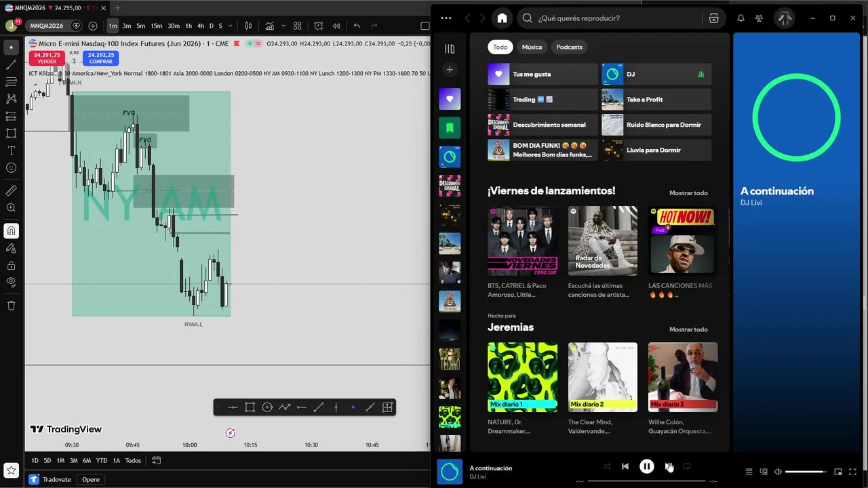Click the add symbol plus icon next to MNQM2026
This screenshot has height=488, width=868.
pyautogui.click(x=93, y=26)
